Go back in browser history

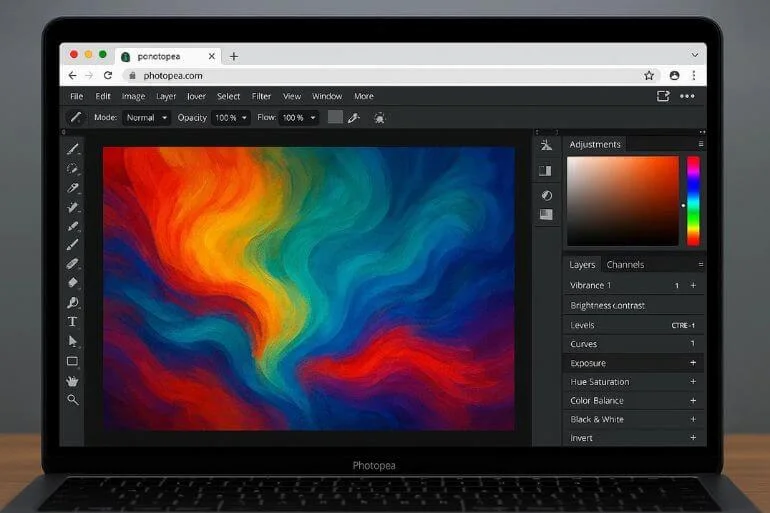(x=73, y=76)
